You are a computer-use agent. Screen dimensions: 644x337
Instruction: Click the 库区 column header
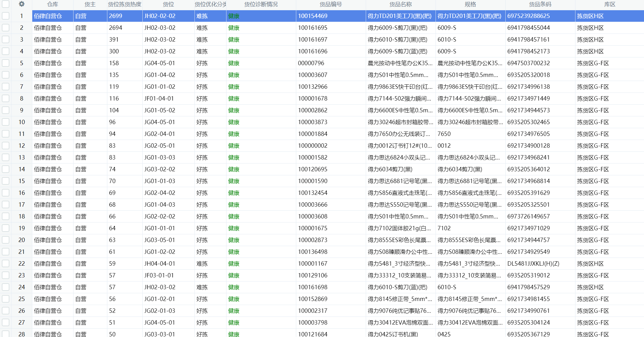point(610,4)
